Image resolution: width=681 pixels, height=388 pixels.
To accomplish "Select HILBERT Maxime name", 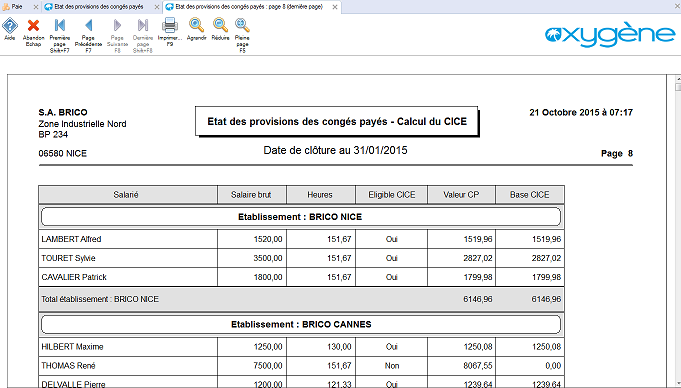I will point(72,347).
